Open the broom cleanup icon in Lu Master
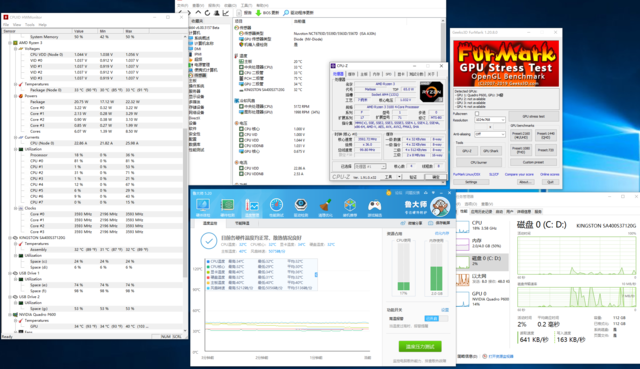This screenshot has width=640, height=369. 325,205
